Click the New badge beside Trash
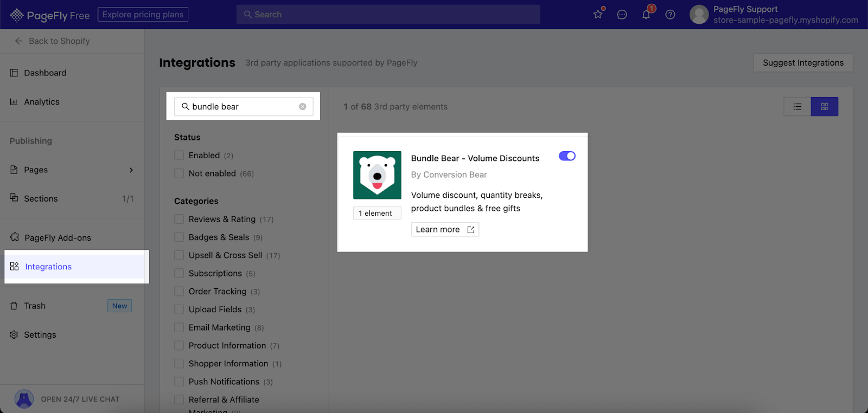The image size is (868, 413). pyautogui.click(x=120, y=306)
